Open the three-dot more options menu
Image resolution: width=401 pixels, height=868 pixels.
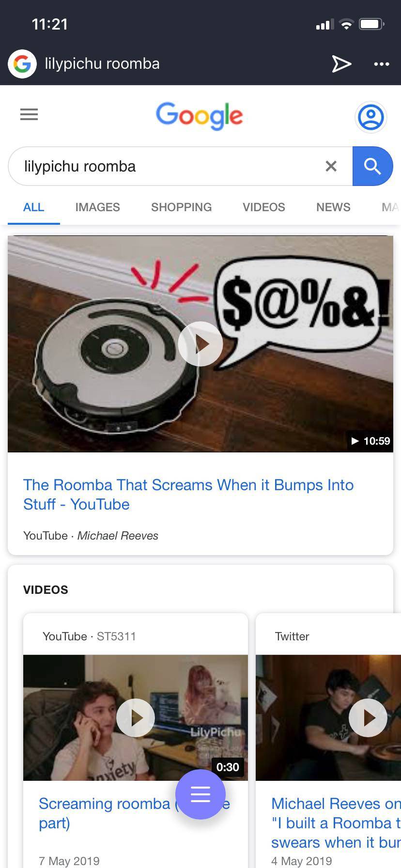[382, 64]
